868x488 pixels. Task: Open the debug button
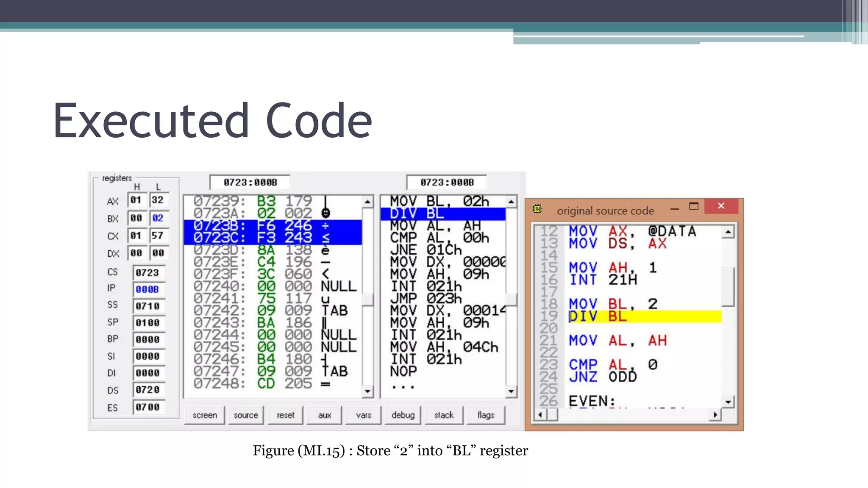pyautogui.click(x=403, y=415)
